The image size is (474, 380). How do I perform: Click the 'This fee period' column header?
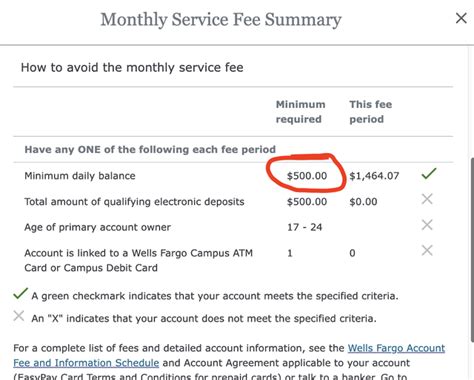coord(370,112)
